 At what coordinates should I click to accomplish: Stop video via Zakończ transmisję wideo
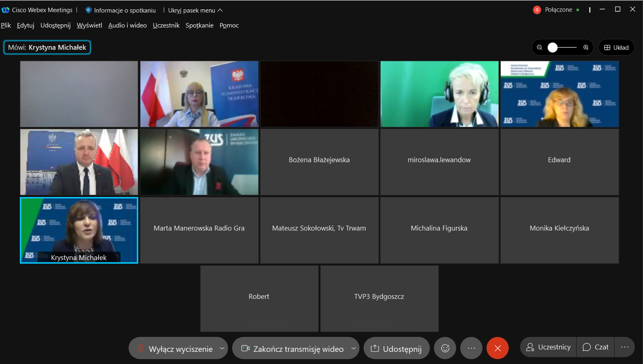(293, 349)
